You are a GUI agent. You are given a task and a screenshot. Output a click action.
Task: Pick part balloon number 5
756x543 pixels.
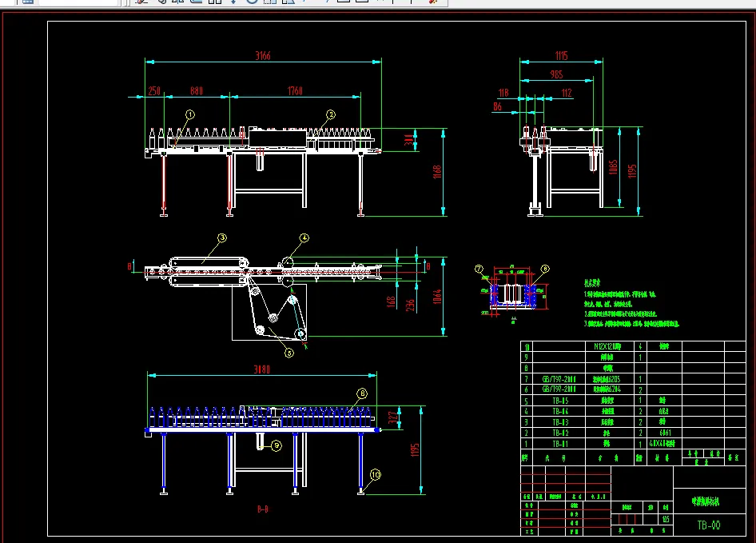[x=289, y=353]
